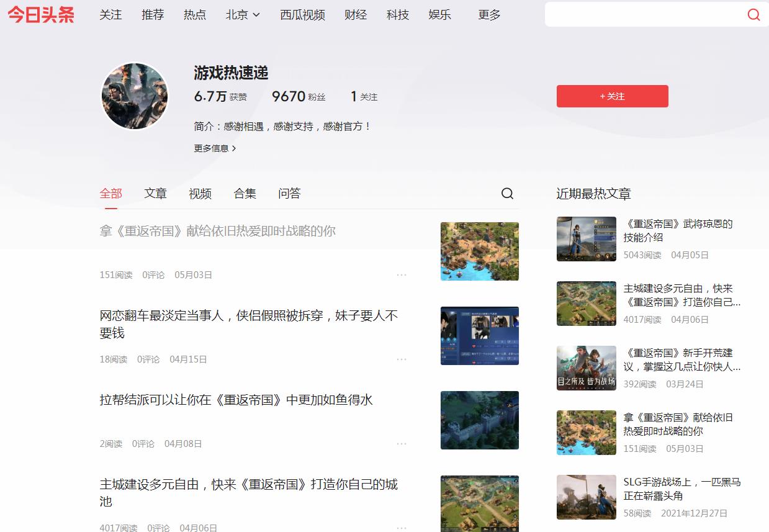769x532 pixels.
Task: Click sidebar thumbnail for SLG手游战场上
Action: (x=587, y=497)
